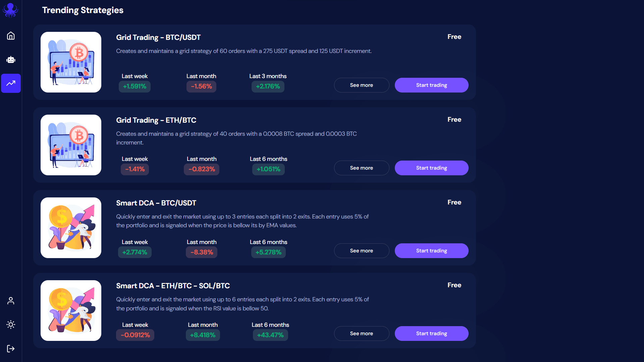The image size is (644, 362).
Task: Click the Grid Trading - ETH/BTC title
Action: point(156,120)
